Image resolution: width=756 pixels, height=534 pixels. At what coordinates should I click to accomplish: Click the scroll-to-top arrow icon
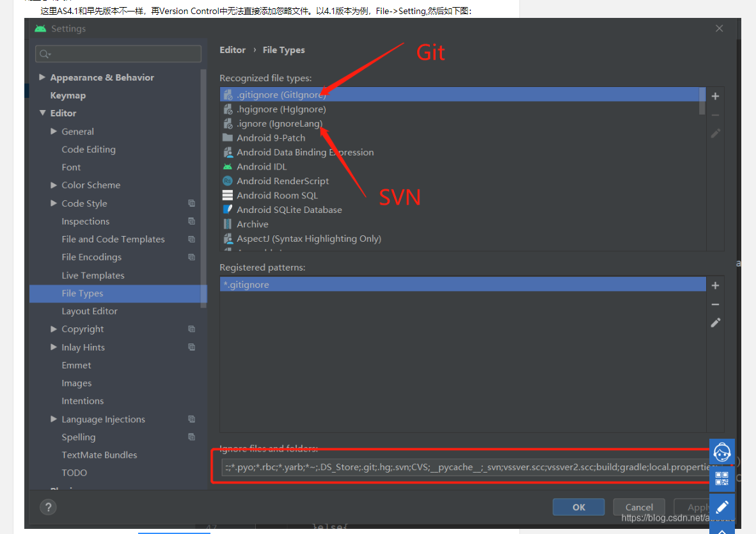coord(721,531)
